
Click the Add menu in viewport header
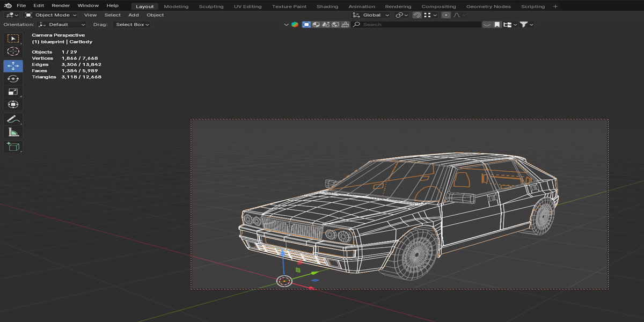click(134, 15)
